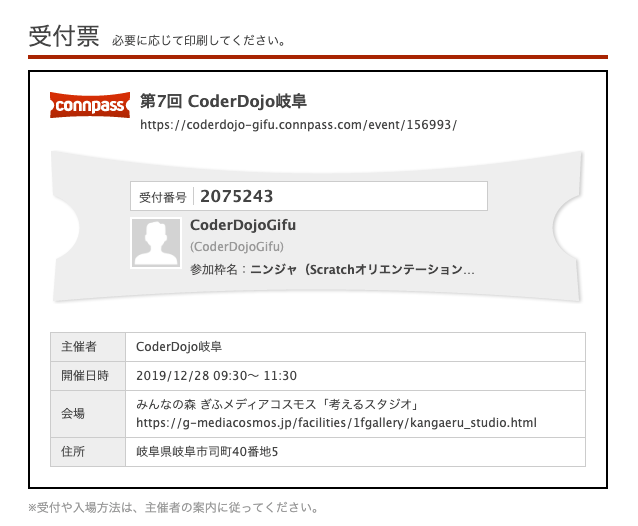The width and height of the screenshot is (638, 526).
Task: Open event title 第7回 CoderDojo岐阜
Action: click(223, 101)
